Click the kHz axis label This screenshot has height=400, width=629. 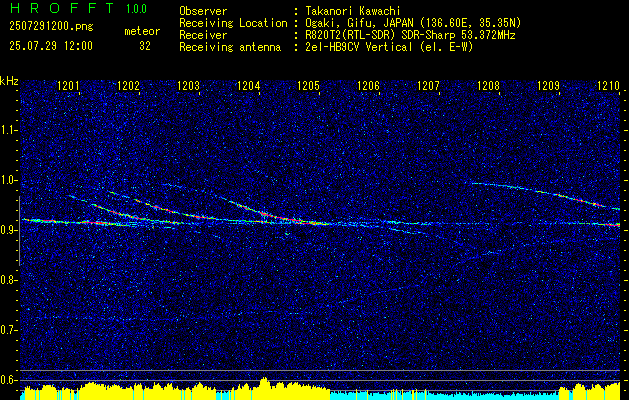click(x=9, y=81)
